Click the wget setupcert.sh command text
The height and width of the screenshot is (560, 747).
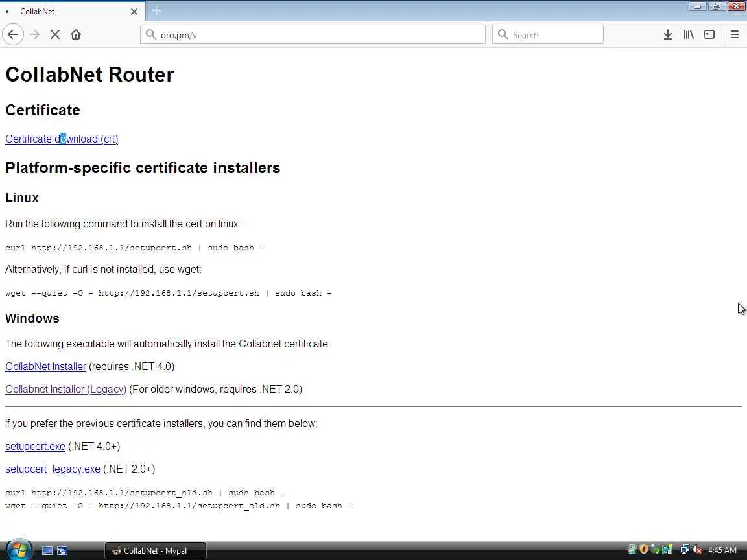point(169,293)
